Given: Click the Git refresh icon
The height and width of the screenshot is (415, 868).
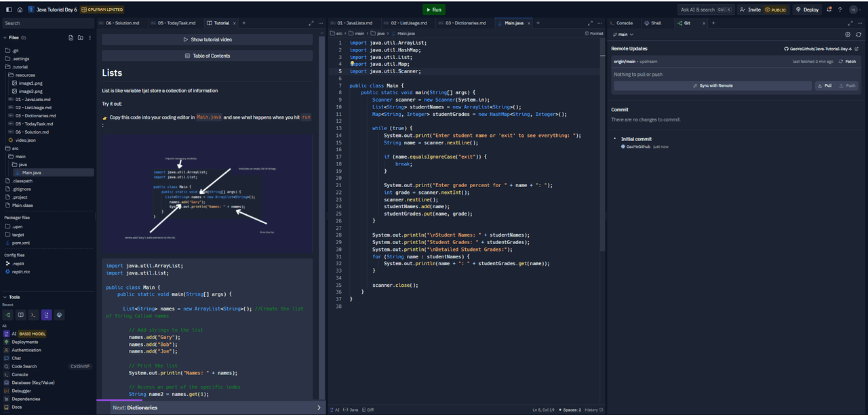Looking at the screenshot, I should click(859, 34).
